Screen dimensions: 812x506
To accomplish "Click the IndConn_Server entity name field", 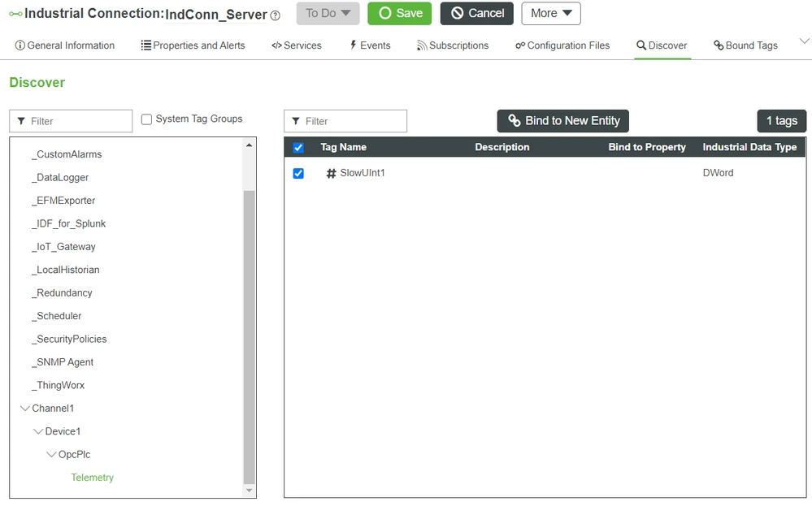I will (x=216, y=14).
